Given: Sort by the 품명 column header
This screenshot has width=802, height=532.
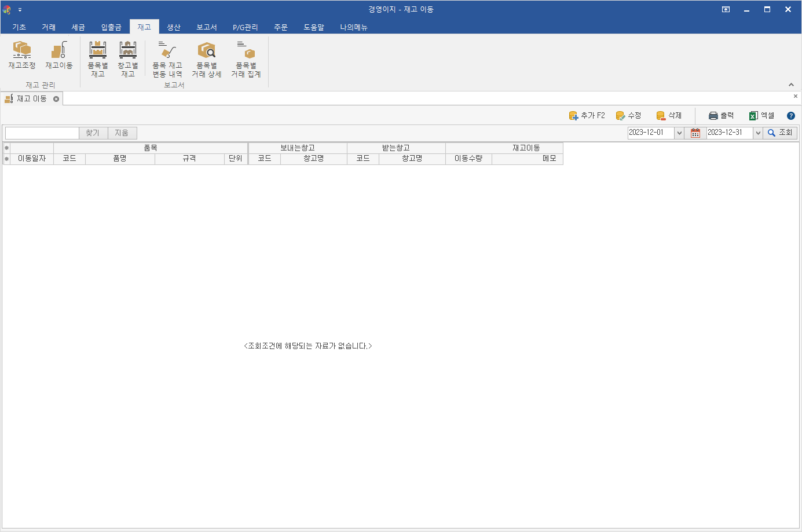Looking at the screenshot, I should pos(120,159).
